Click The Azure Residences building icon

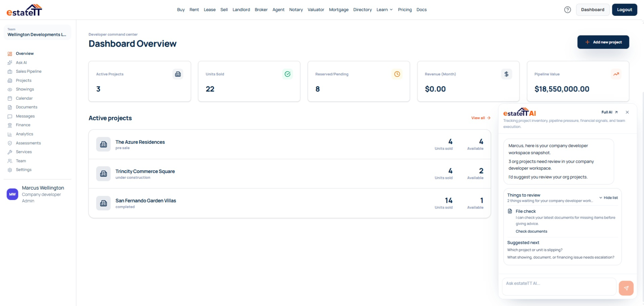(103, 144)
